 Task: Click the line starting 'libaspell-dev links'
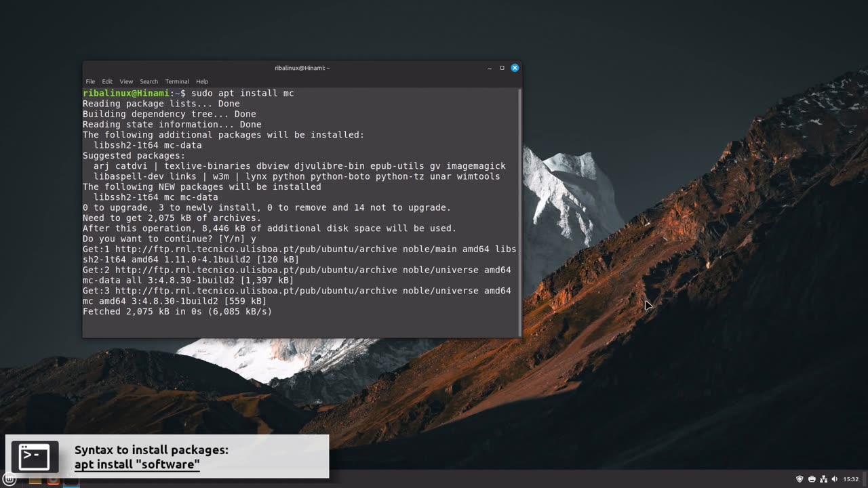pyautogui.click(x=297, y=176)
